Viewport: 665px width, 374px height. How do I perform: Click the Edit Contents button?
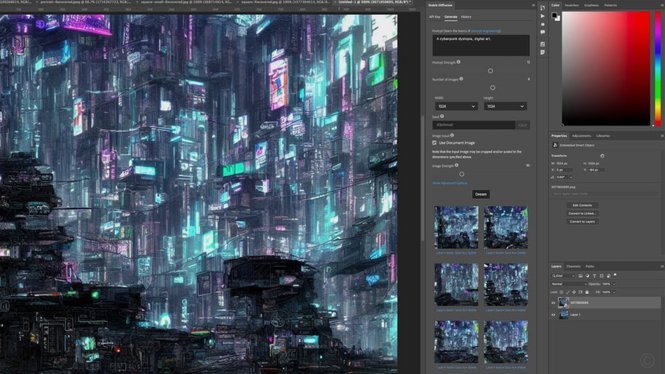point(582,205)
